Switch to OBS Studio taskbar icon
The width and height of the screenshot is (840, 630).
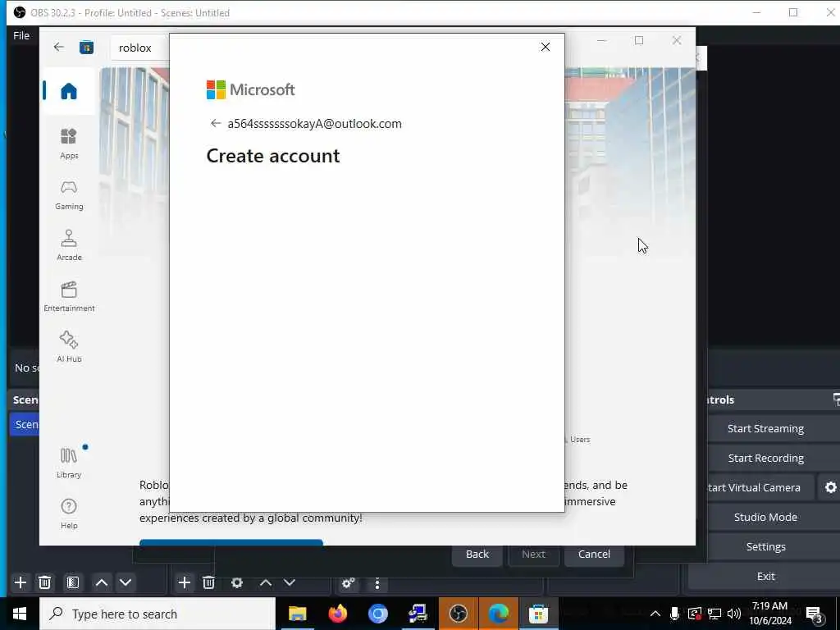click(458, 614)
